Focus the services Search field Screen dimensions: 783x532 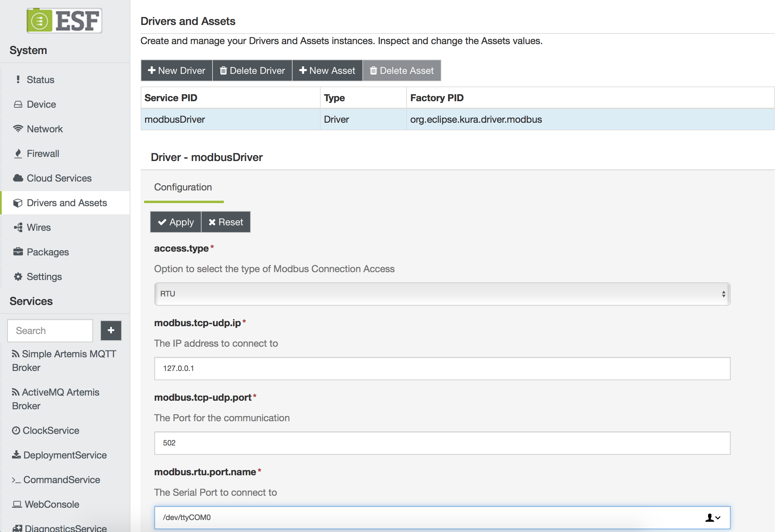[x=50, y=331]
